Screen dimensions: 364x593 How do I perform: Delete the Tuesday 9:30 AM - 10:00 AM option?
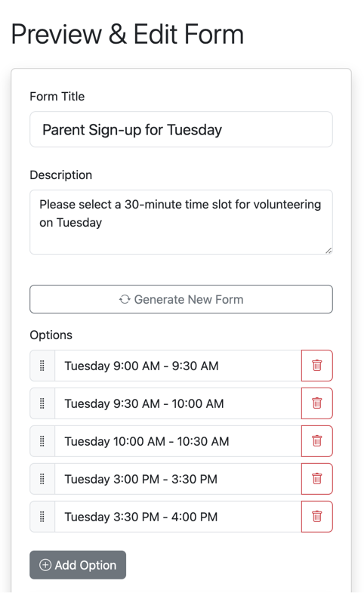[x=316, y=403]
